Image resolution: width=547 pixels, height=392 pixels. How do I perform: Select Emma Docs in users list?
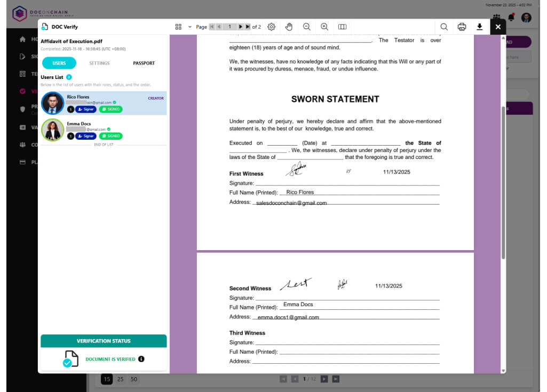tap(104, 130)
